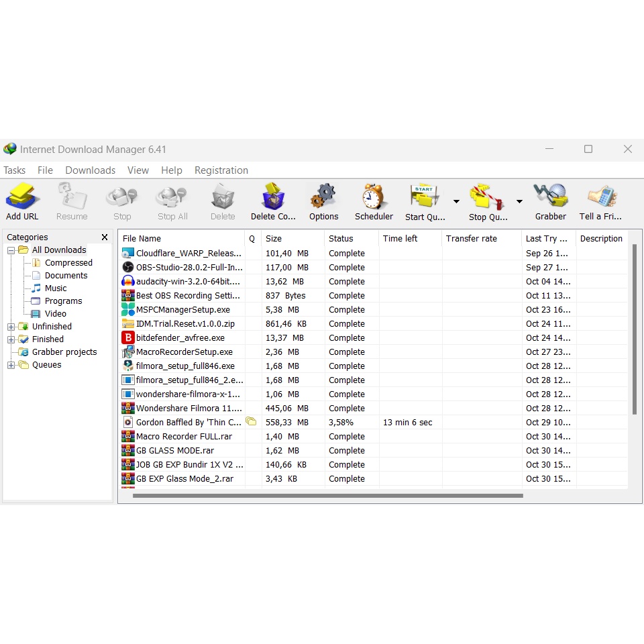Sort by the Size column header

coord(293,238)
